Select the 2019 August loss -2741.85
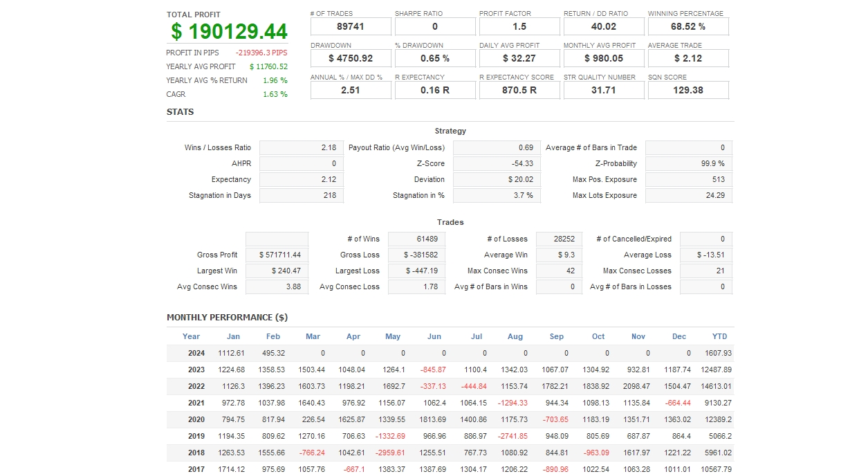Screen dimensions: 868x474 pyautogui.click(x=513, y=436)
